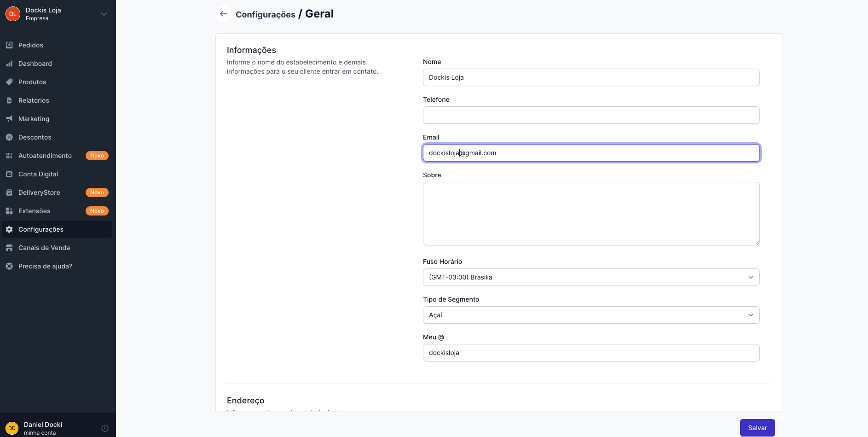Click the Autoatendimento QR code icon
This screenshot has width=868, height=437.
tap(9, 156)
